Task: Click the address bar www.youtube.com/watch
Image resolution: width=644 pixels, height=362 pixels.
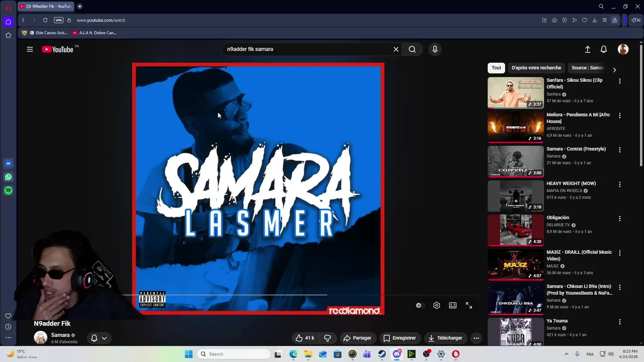Action: [x=101, y=20]
